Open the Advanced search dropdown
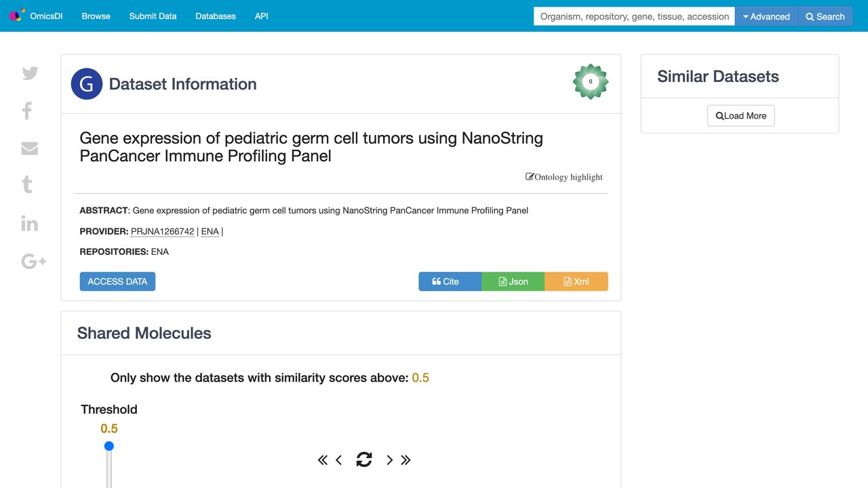 point(766,16)
